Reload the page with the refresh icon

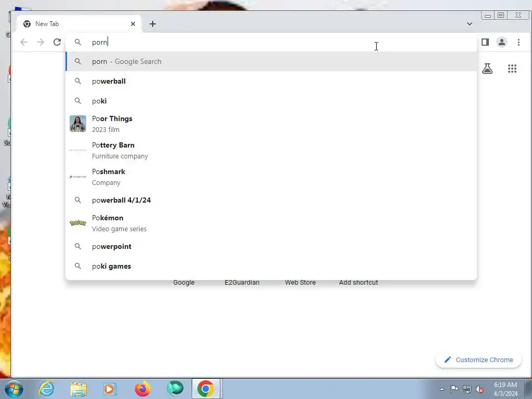pyautogui.click(x=57, y=42)
